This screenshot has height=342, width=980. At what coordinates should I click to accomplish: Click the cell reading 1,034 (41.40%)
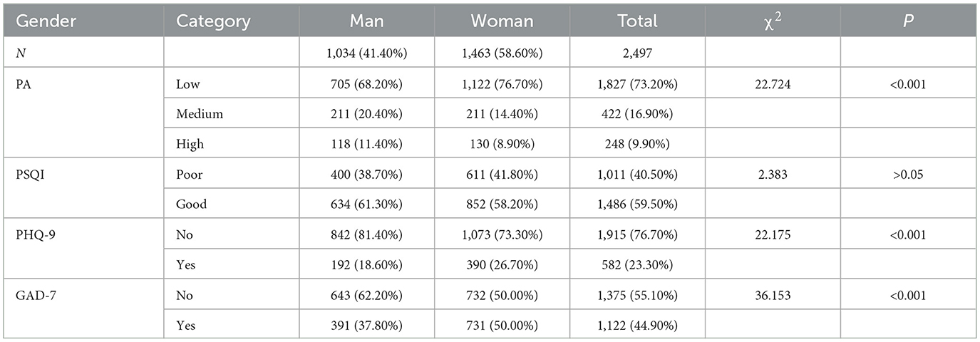coord(366,53)
